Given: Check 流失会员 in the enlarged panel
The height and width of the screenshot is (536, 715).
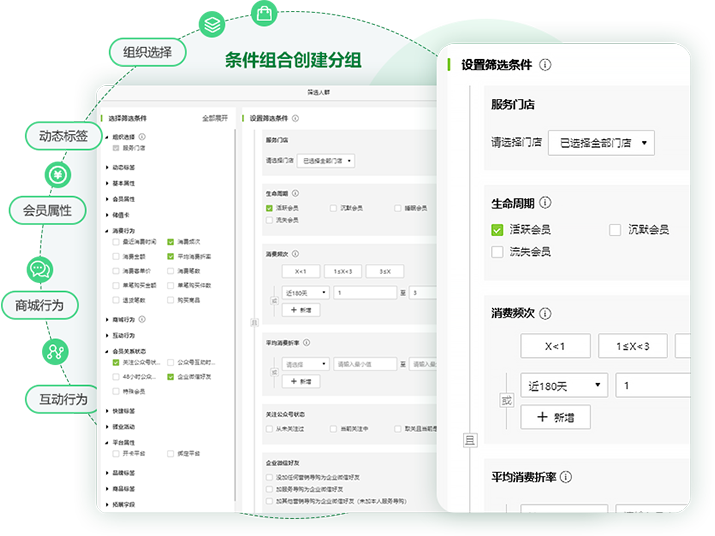Looking at the screenshot, I should (x=497, y=252).
